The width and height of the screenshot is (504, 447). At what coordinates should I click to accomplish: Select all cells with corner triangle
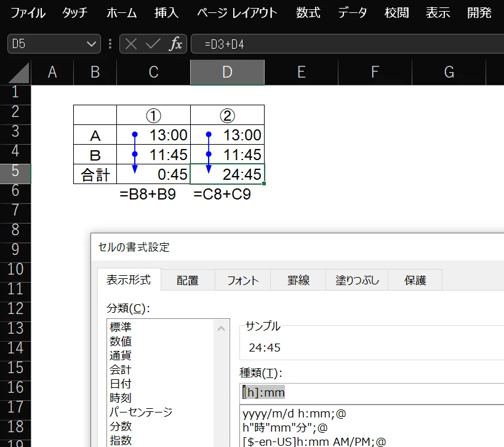[19, 73]
